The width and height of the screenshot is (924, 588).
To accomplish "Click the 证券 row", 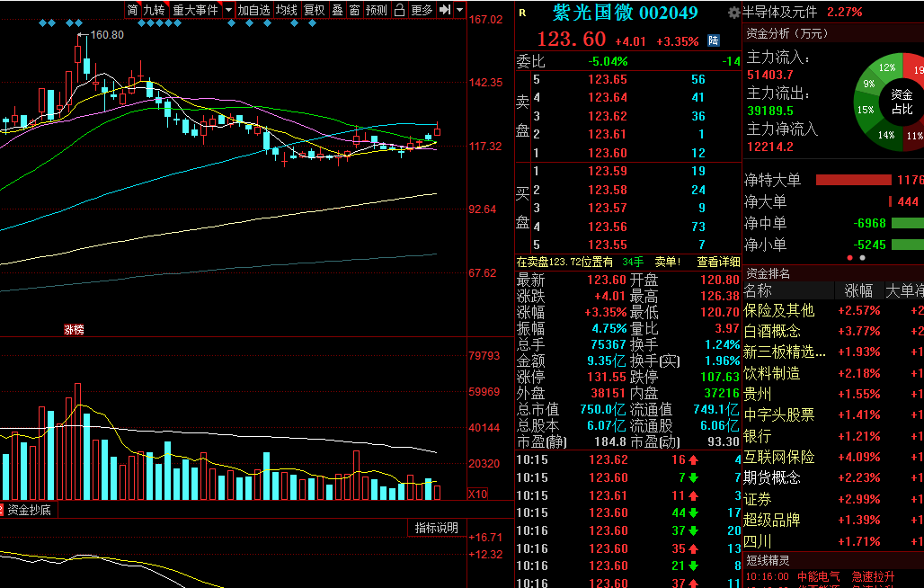I will click(x=833, y=500).
